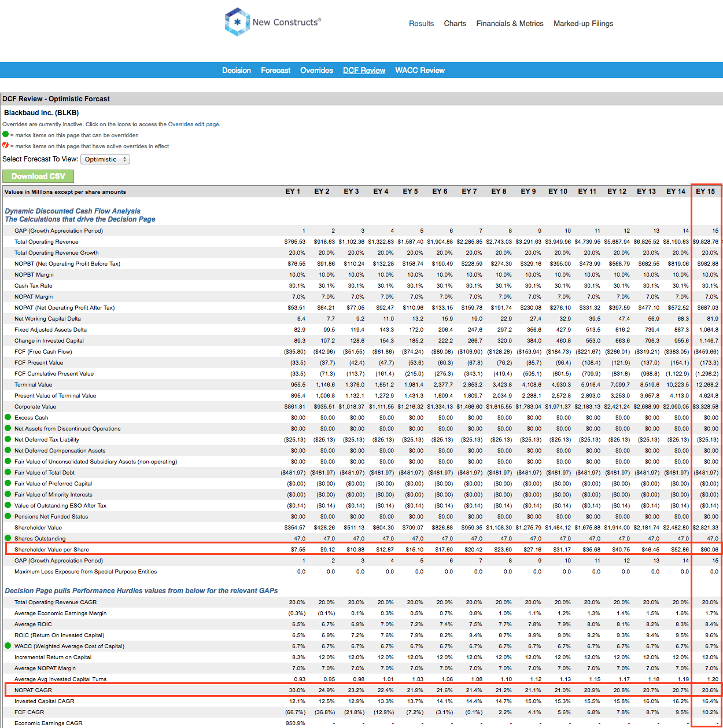Select the Blackbaud Inc. (BLKB) company name
This screenshot has height=728, width=723.
coord(42,113)
